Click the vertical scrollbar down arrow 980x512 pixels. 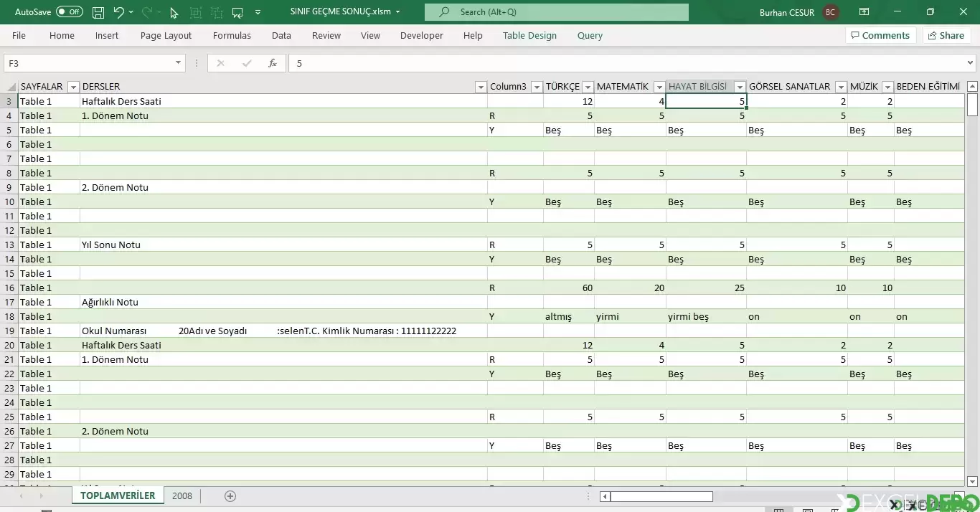click(x=972, y=482)
